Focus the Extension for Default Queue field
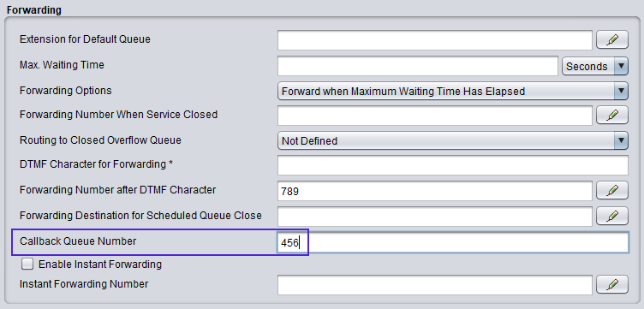This screenshot has width=644, height=309. [x=435, y=40]
